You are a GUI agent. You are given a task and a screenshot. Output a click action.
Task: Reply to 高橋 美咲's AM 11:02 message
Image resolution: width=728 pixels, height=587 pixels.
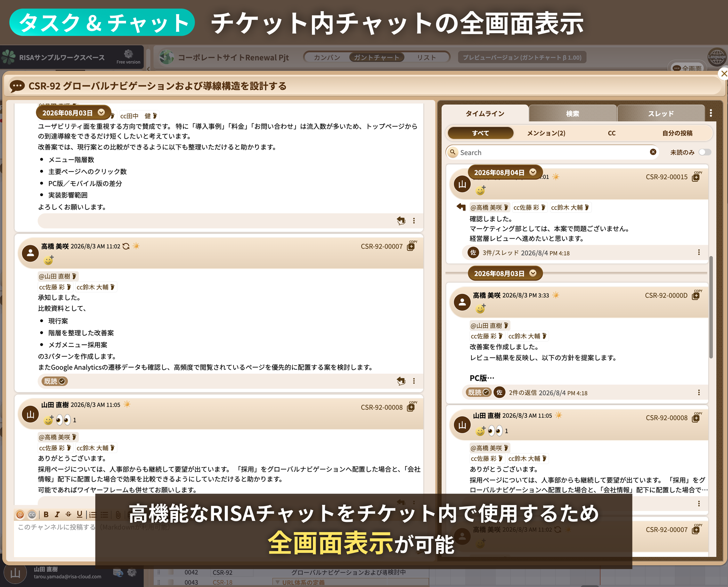pyautogui.click(x=401, y=381)
